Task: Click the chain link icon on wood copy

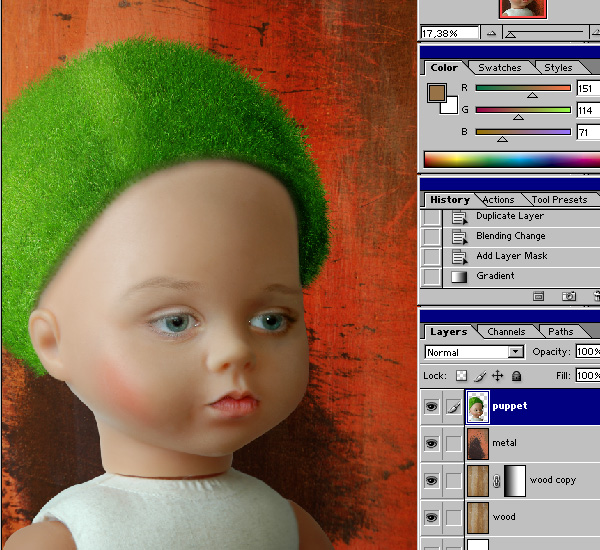Action: point(496,481)
